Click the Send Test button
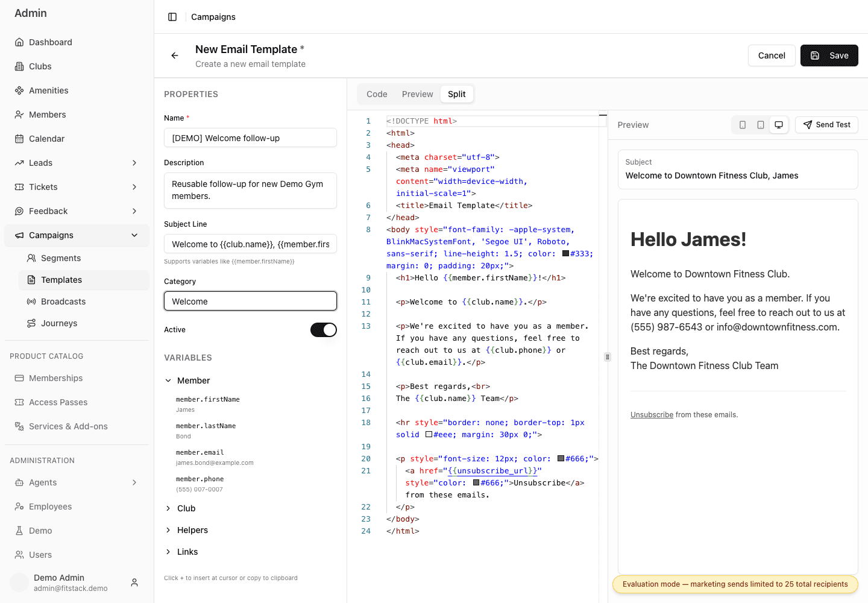This screenshot has width=868, height=603. pos(826,125)
